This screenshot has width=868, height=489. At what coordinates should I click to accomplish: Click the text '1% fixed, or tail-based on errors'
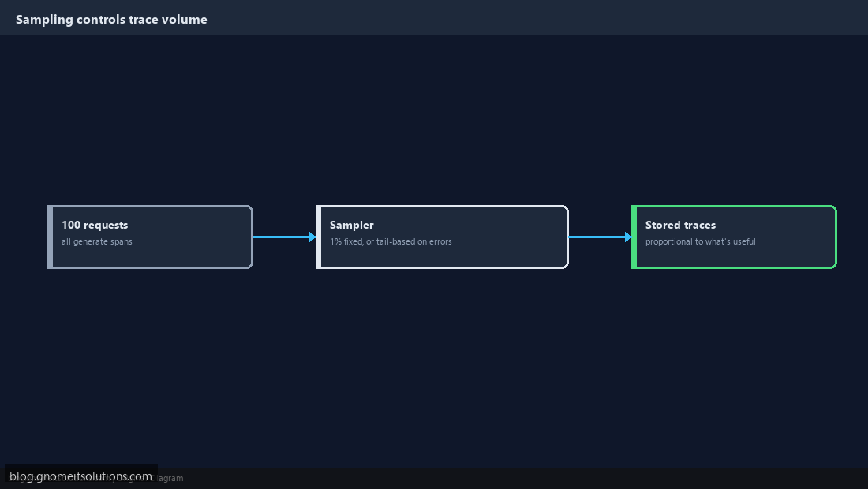(x=391, y=241)
